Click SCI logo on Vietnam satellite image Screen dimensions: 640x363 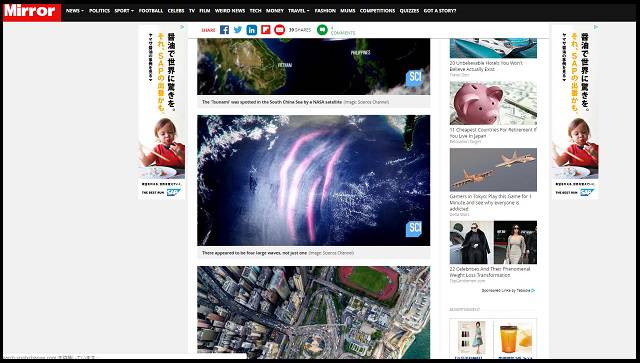pos(414,78)
